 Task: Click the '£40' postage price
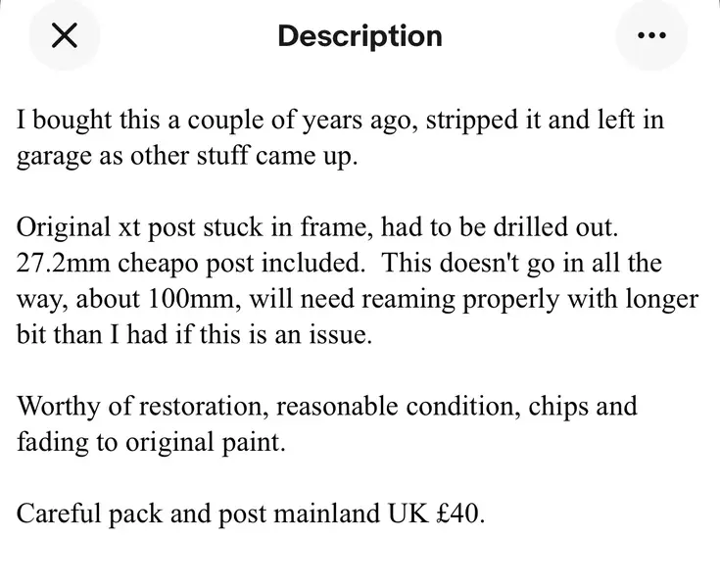[457, 514]
